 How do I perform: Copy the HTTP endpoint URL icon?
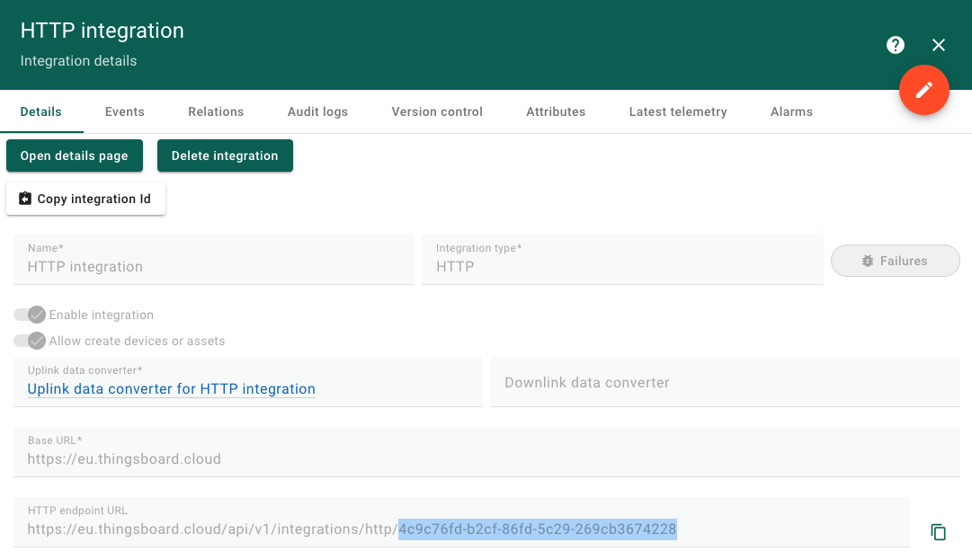coord(938,531)
